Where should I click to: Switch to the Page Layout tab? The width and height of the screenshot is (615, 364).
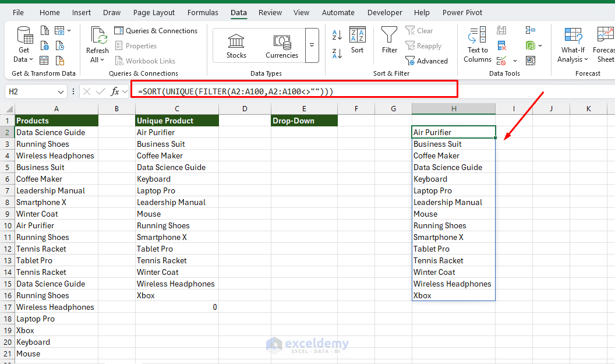154,13
